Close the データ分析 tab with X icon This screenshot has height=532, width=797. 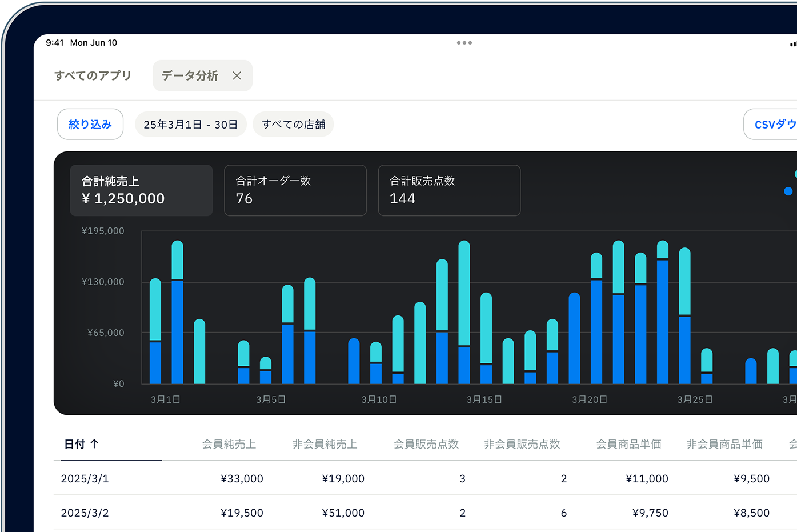pyautogui.click(x=237, y=75)
